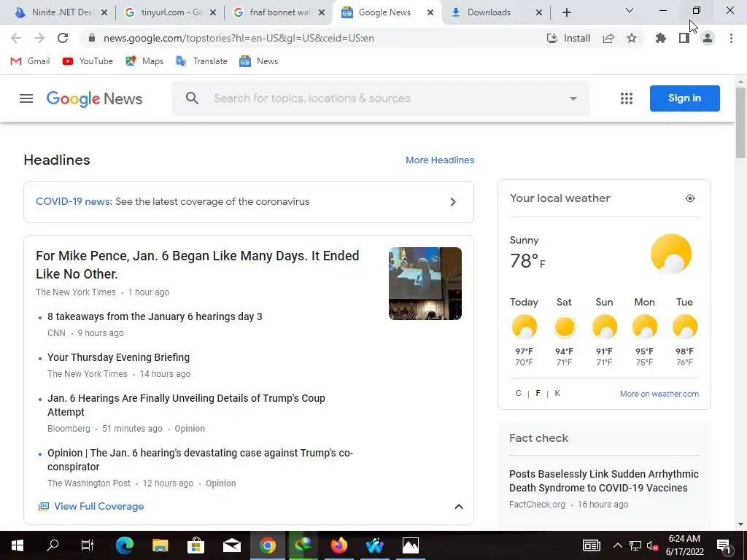Switch temperature unit to Celsius
Screen dimensions: 747x560
pyautogui.click(x=519, y=393)
